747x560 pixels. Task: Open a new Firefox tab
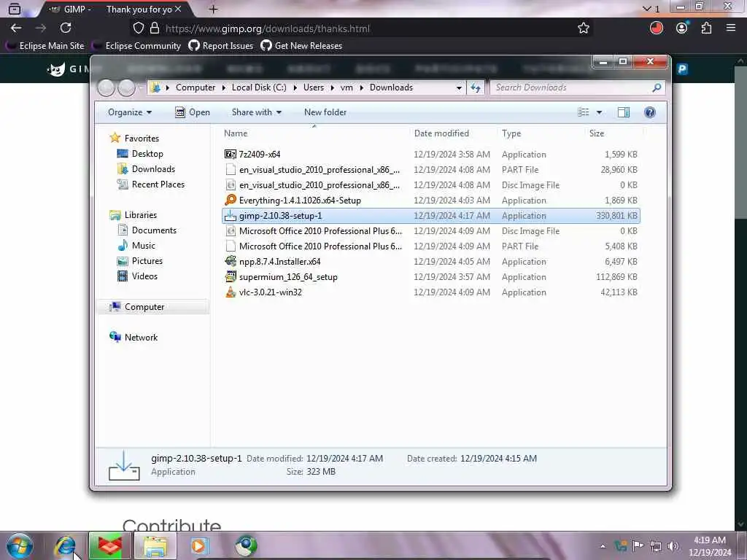pyautogui.click(x=214, y=9)
